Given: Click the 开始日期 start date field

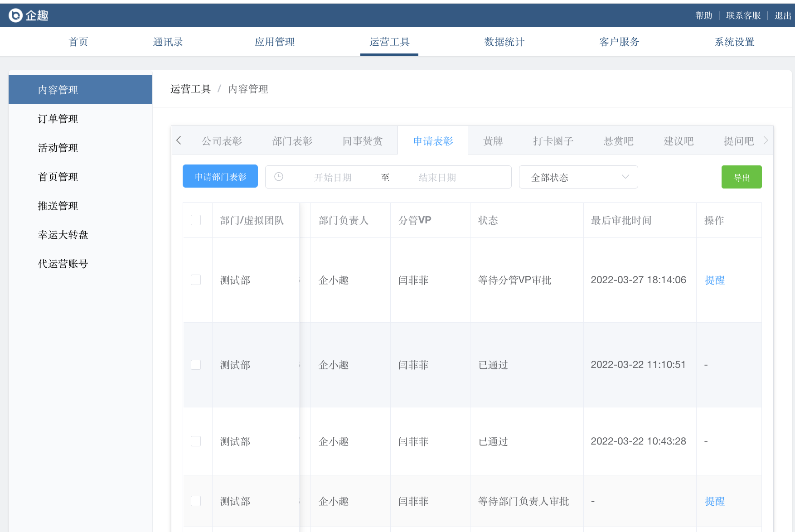Looking at the screenshot, I should click(x=333, y=177).
